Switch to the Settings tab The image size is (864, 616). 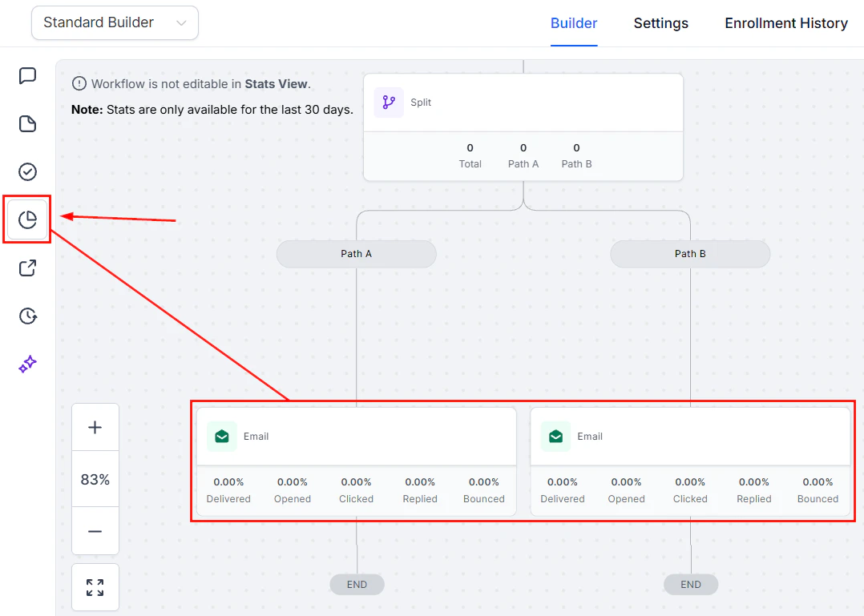660,22
